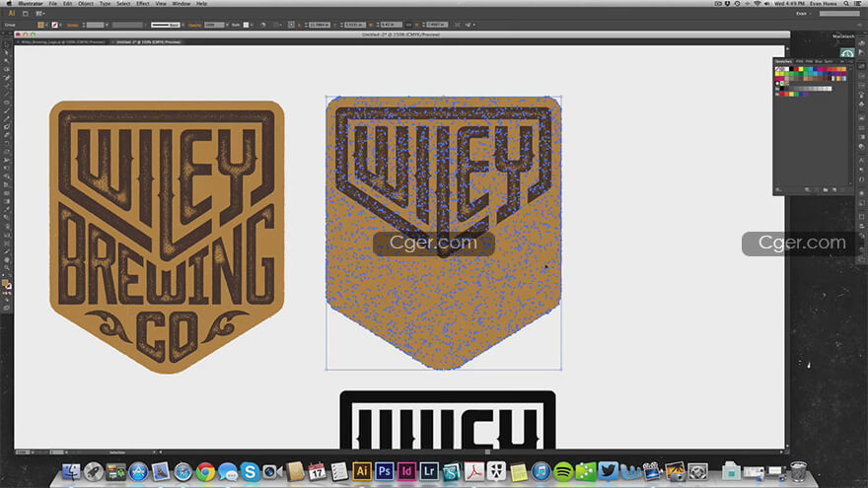868x488 pixels.
Task: Open Messages from the Dock
Action: [228, 472]
